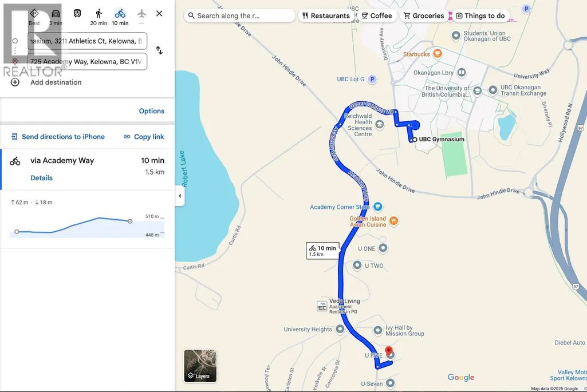The width and height of the screenshot is (587, 392).
Task: Click the U ONE building marker
Action: click(383, 248)
